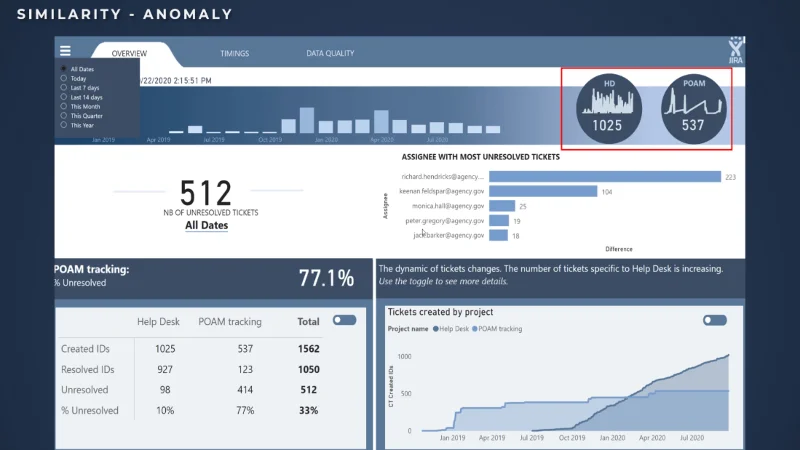Click the keenan.feldspar bar with 104 tickets
This screenshot has height=450, width=800.
click(x=543, y=191)
